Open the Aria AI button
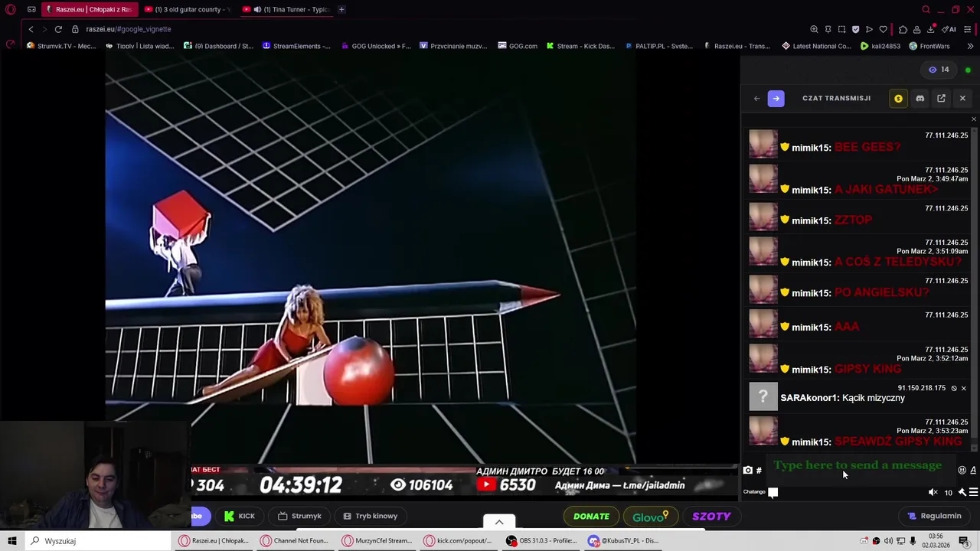 click(x=949, y=29)
